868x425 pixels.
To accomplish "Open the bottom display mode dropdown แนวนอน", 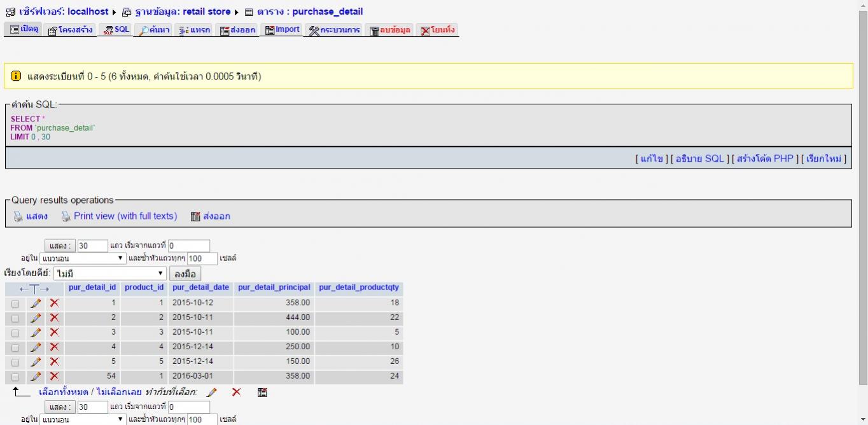I will tap(83, 420).
